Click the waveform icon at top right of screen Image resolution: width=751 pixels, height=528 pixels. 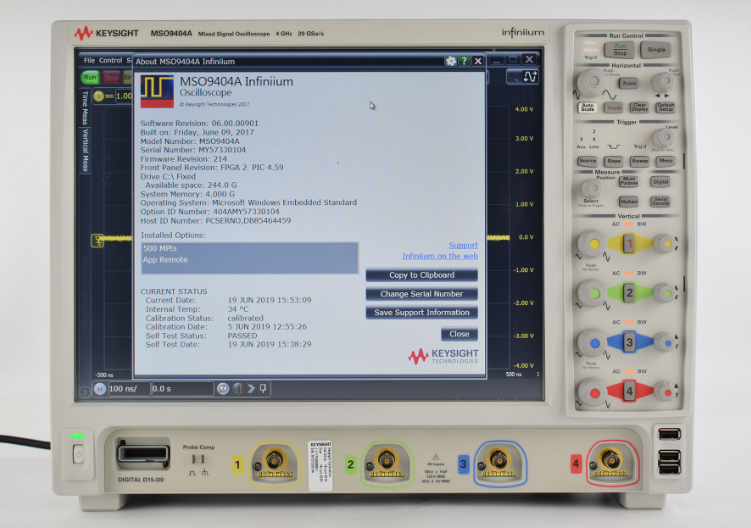[x=530, y=75]
